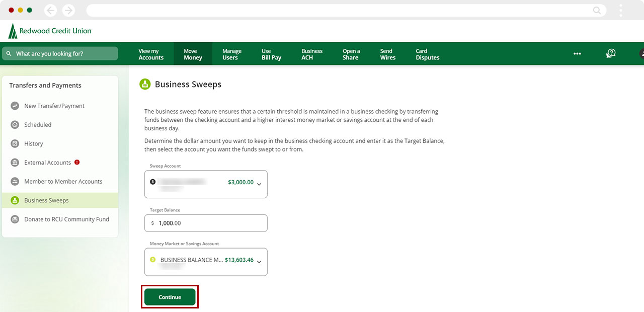Image resolution: width=644 pixels, height=312 pixels.
Task: Go to New Transfer/Payment
Action: [60, 106]
